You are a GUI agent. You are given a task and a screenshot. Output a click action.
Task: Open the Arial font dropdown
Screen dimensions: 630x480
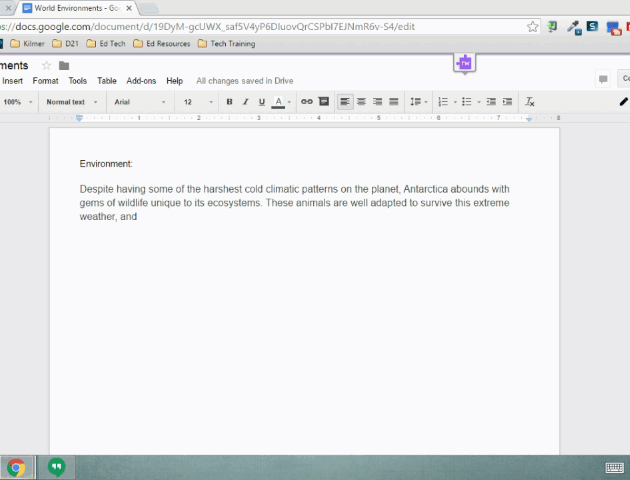pyautogui.click(x=138, y=102)
